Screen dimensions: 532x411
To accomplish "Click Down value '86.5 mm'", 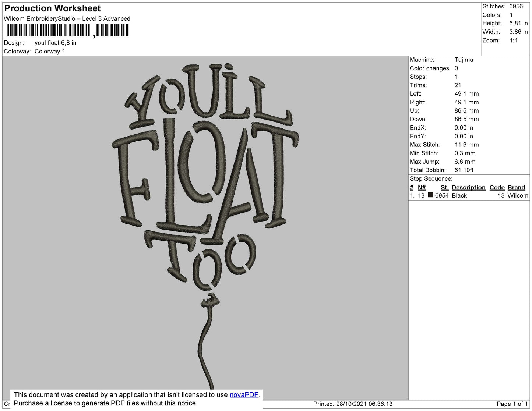I will [x=467, y=119].
